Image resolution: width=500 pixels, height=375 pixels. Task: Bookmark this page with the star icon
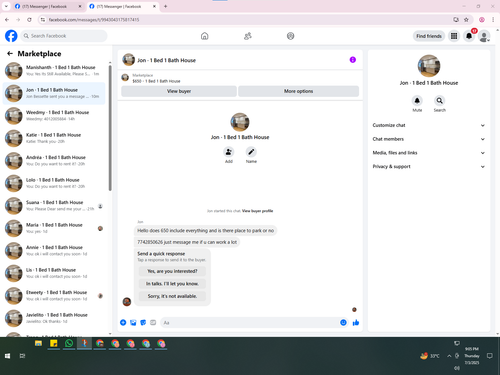point(466,20)
